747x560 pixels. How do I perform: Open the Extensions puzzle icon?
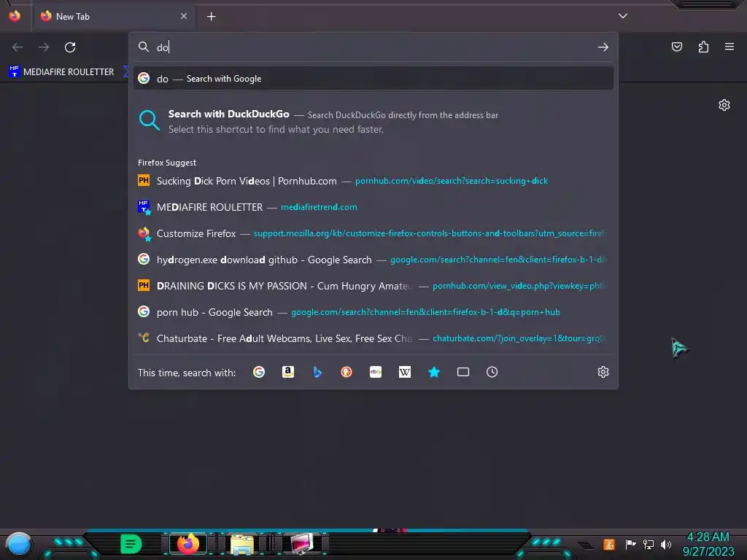click(x=703, y=47)
